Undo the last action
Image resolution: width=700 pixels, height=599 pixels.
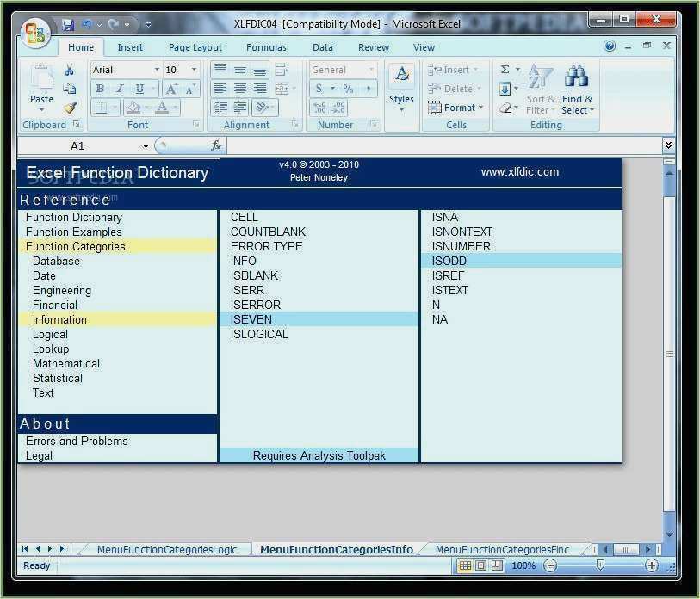[x=87, y=24]
